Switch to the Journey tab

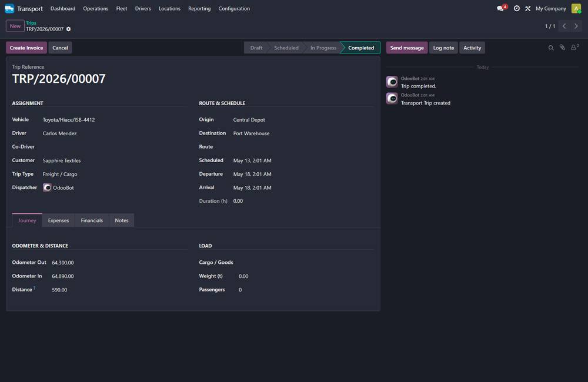point(27,220)
